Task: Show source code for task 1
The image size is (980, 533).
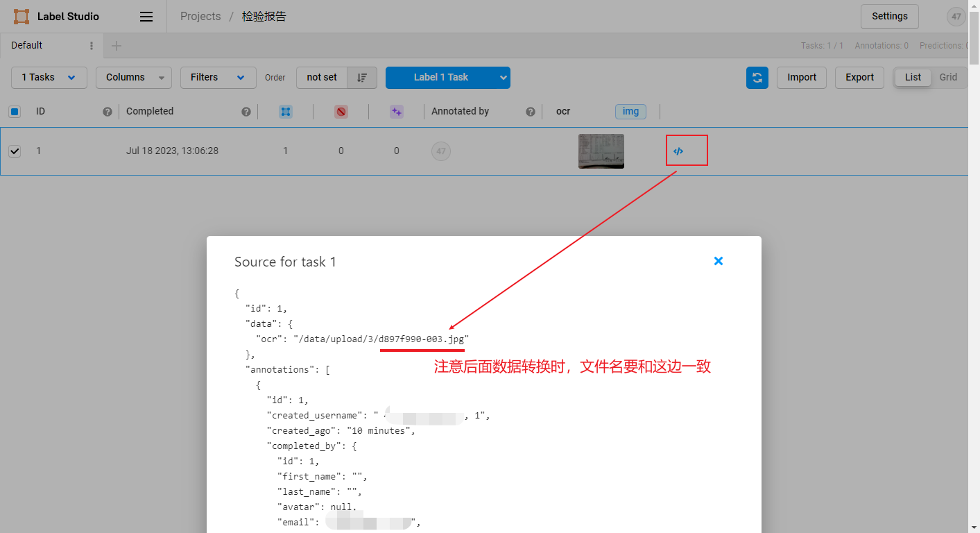Action: (678, 151)
